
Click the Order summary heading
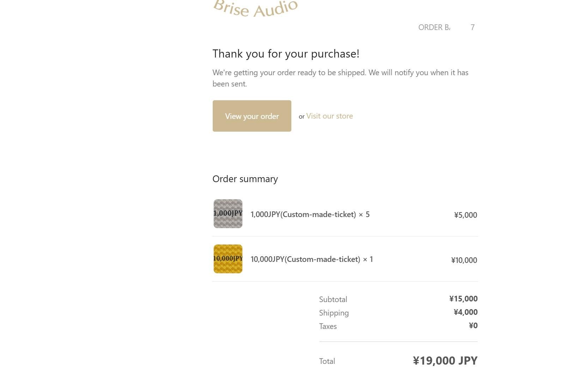pos(245,179)
